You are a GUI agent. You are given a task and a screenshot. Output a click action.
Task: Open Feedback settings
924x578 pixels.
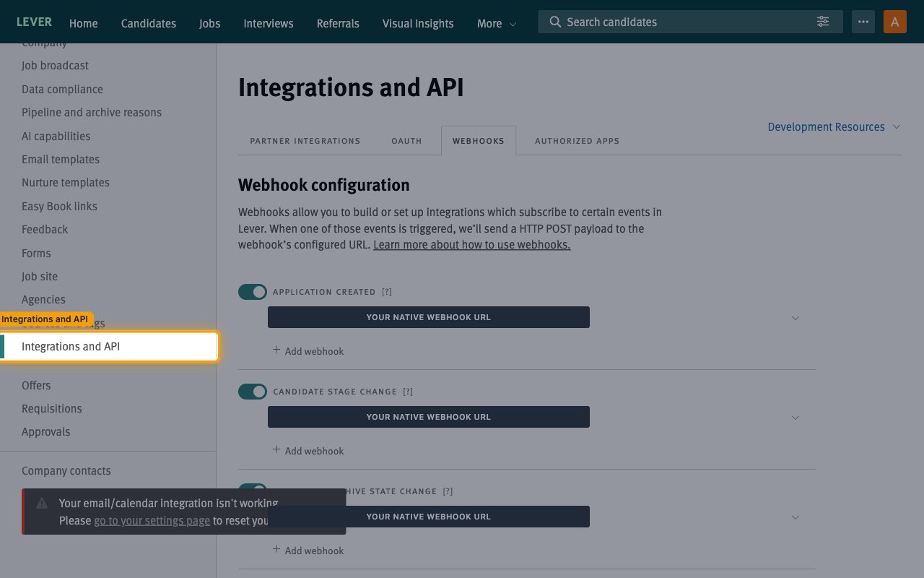(45, 230)
